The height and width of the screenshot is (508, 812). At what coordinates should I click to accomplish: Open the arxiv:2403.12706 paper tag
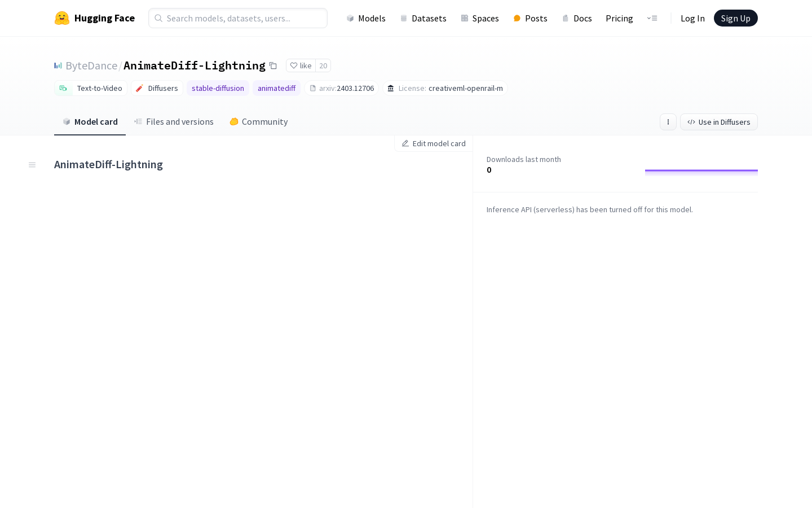341,88
